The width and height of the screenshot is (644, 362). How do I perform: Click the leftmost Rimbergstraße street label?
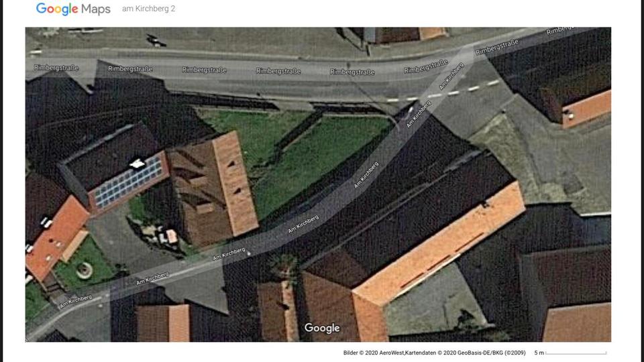point(56,68)
